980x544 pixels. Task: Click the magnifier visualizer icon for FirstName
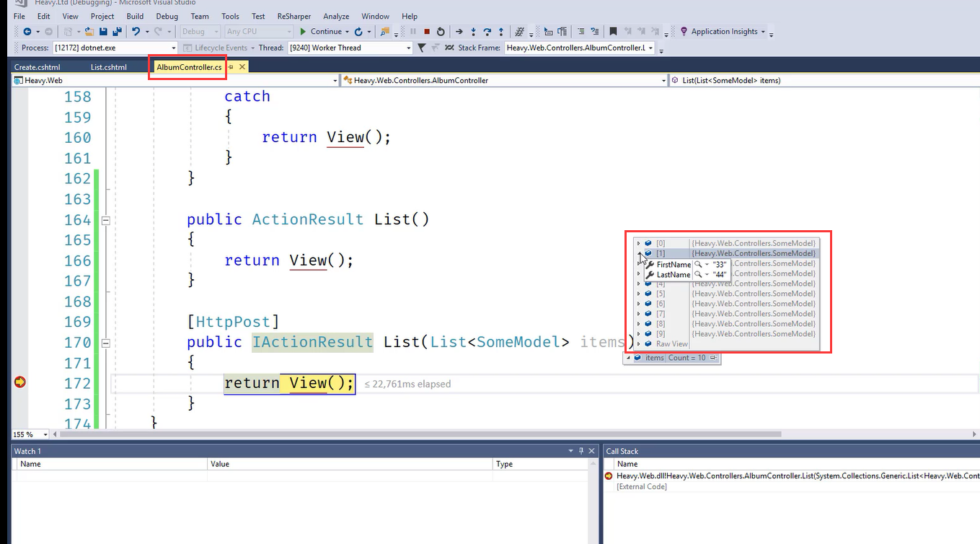[x=698, y=265]
